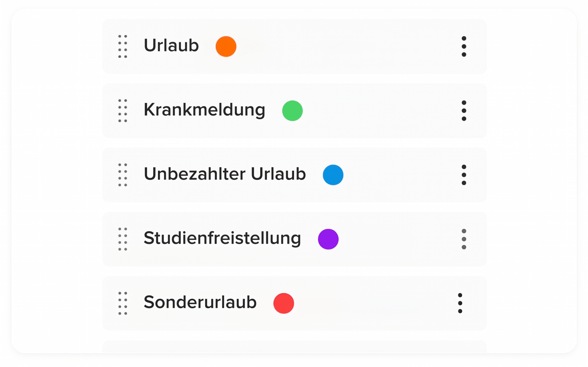The image size is (588, 367).
Task: Open the Sonderurlaub three-dot menu
Action: pos(460,303)
